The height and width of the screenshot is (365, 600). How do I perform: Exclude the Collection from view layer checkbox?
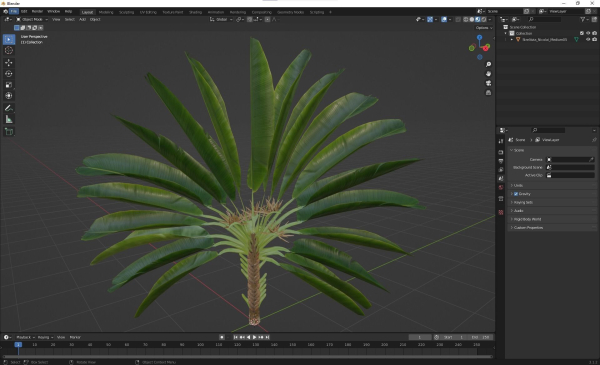(x=582, y=33)
